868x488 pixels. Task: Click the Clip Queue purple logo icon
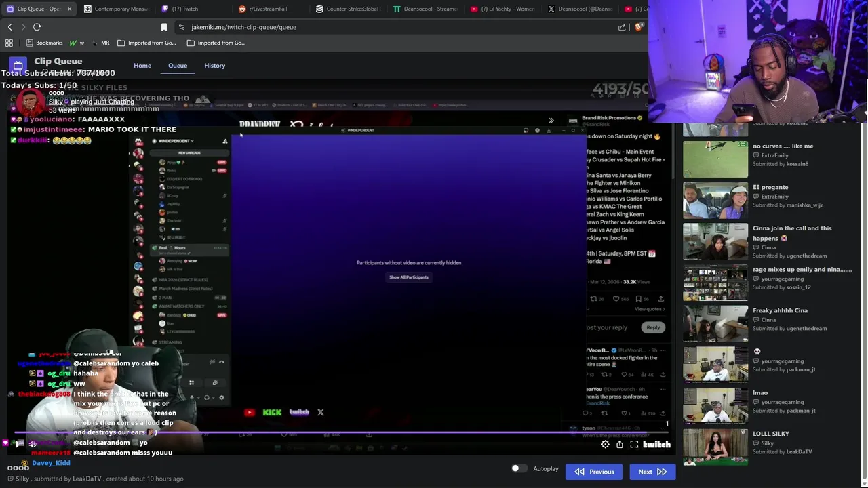click(x=18, y=66)
